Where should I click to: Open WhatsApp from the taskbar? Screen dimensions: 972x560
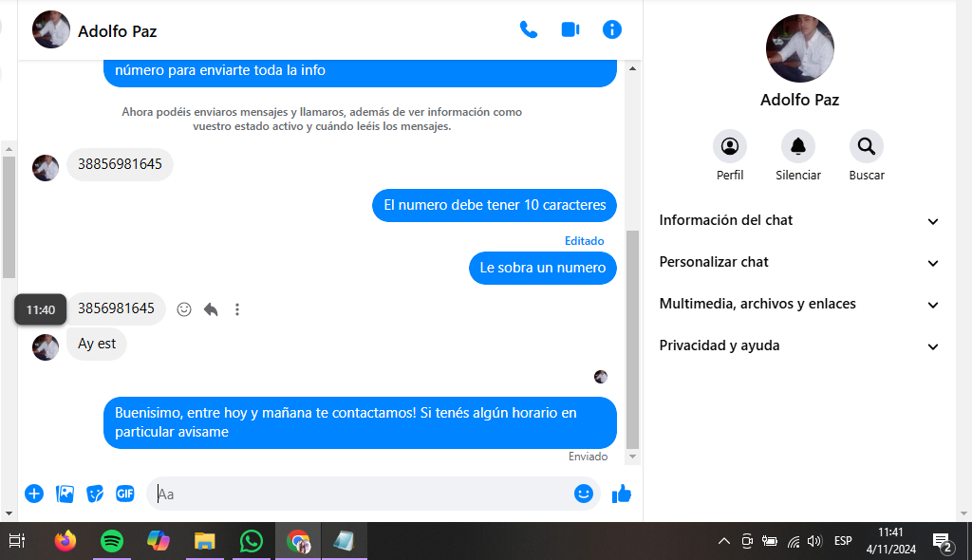click(251, 541)
